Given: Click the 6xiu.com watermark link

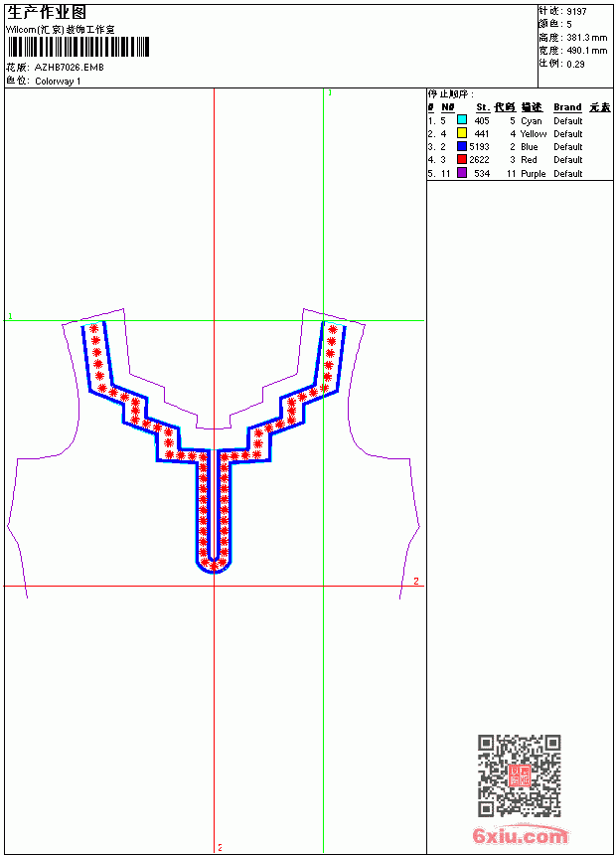Looking at the screenshot, I should click(520, 835).
